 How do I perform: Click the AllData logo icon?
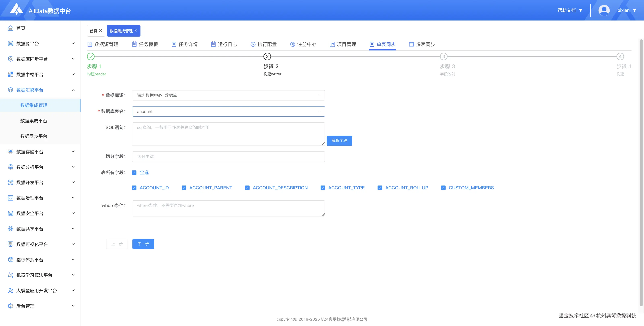click(x=16, y=9)
